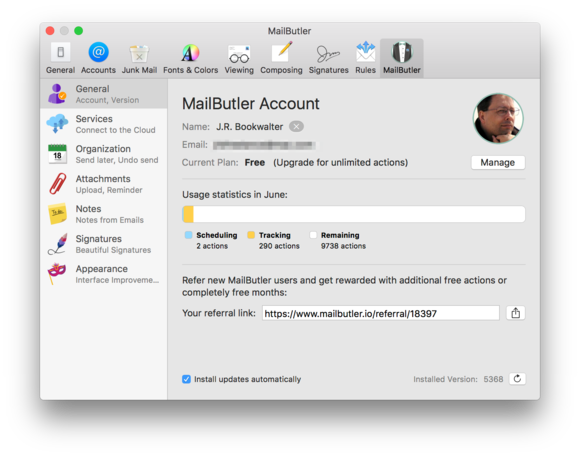Select General 'Account, Version' sidebar row
Screen dimensions: 580x457
tap(104, 94)
